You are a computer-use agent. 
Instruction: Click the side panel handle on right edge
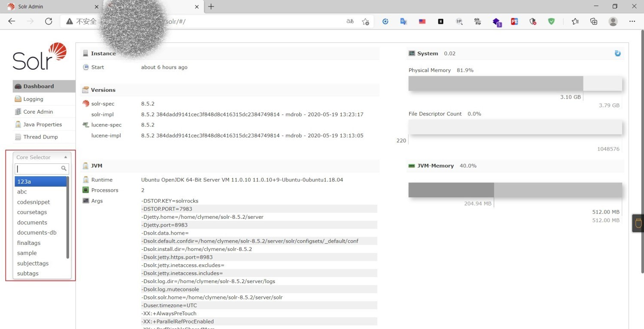pyautogui.click(x=638, y=223)
